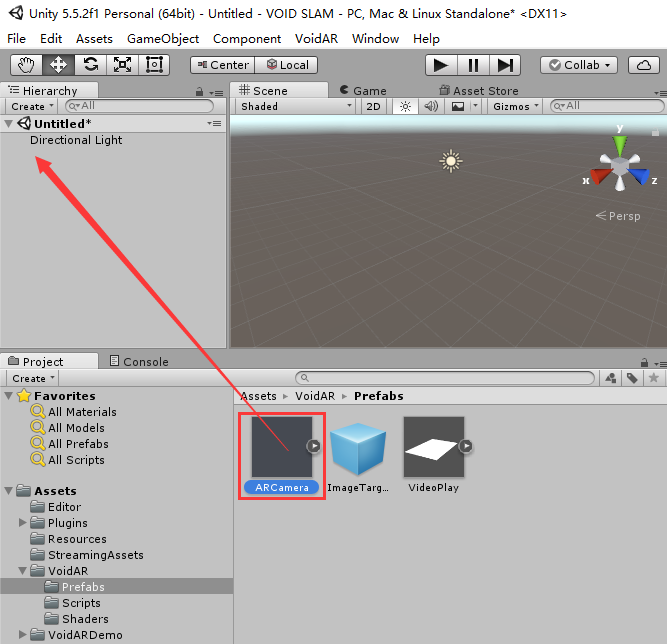This screenshot has width=667, height=644.
Task: Toggle Persp projection label
Action: (x=618, y=216)
